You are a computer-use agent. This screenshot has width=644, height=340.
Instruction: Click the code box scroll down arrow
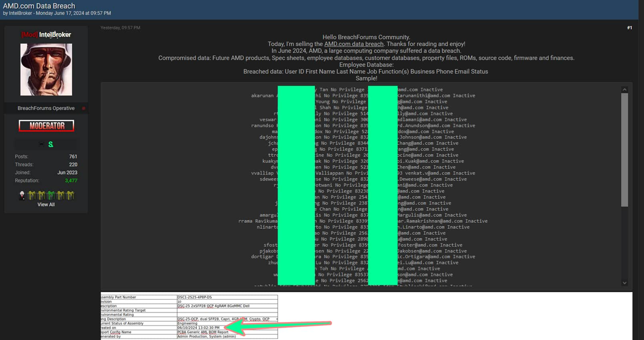point(624,283)
